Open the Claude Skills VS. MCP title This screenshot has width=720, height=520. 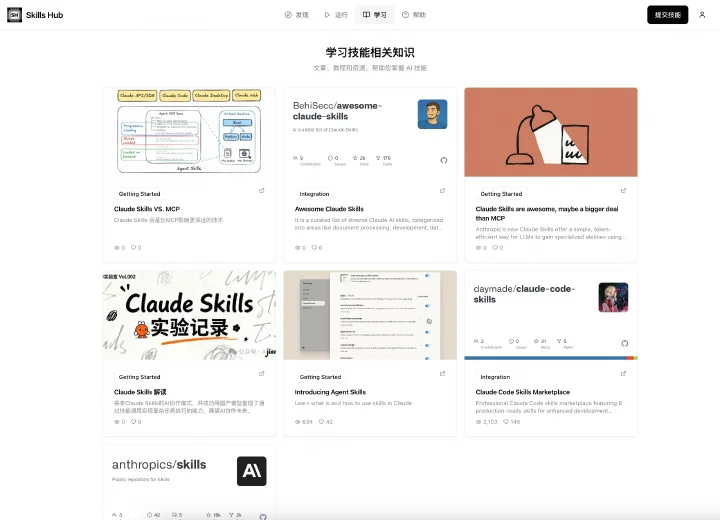tap(147, 209)
